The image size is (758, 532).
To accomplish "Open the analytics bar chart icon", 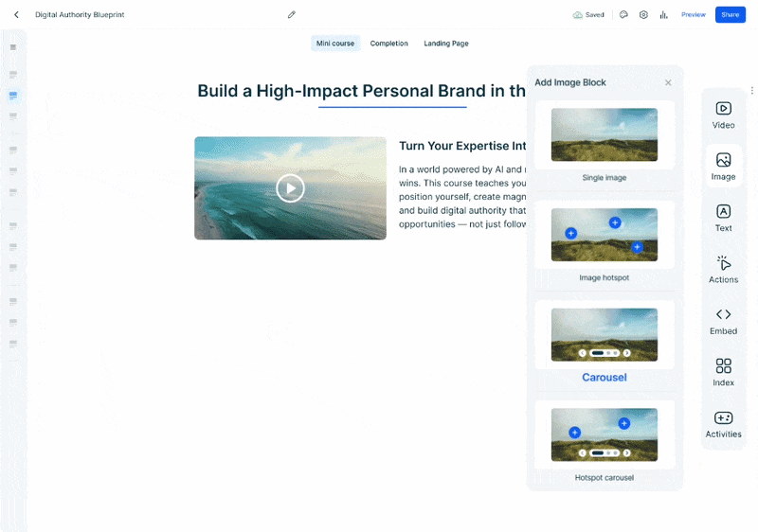I will (x=664, y=15).
